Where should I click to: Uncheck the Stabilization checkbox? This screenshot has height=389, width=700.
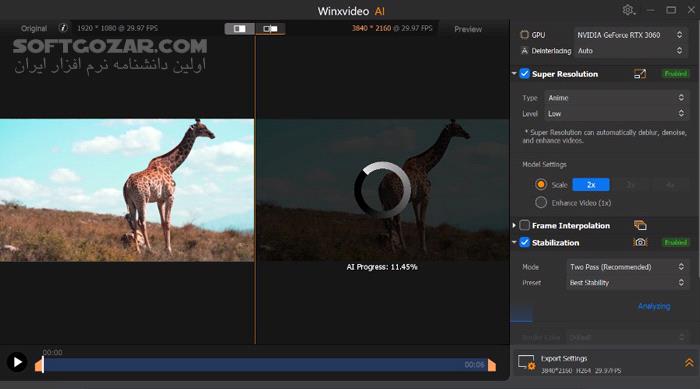[525, 243]
